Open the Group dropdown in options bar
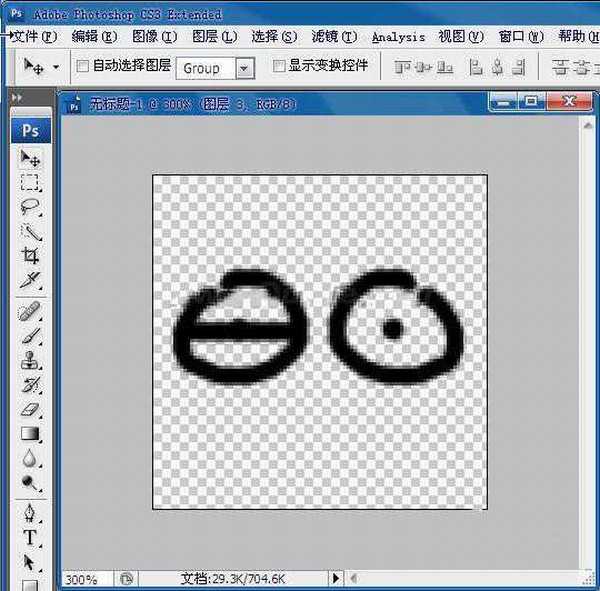The height and width of the screenshot is (591, 600). click(x=245, y=68)
